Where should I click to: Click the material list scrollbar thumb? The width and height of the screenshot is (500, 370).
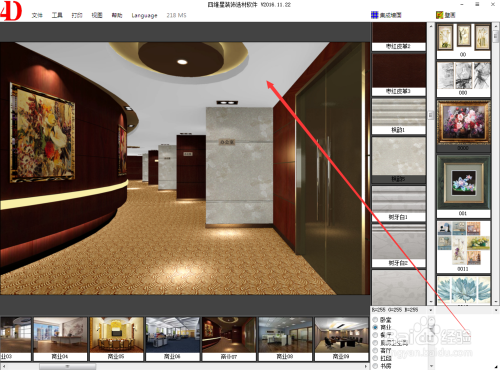pyautogui.click(x=431, y=115)
